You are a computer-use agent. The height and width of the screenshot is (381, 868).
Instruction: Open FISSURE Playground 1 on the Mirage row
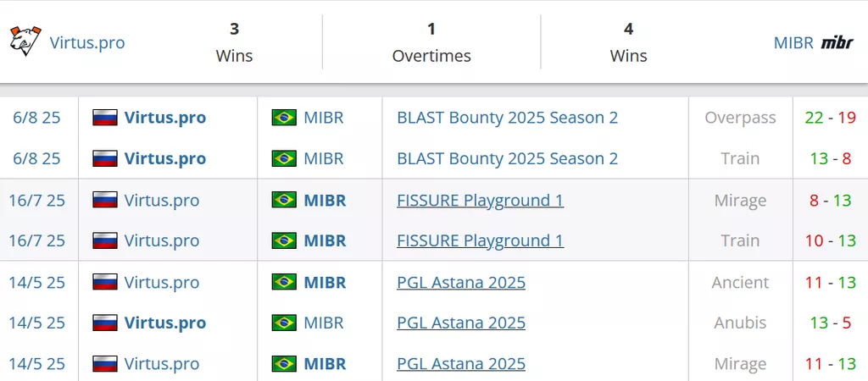[x=480, y=200]
